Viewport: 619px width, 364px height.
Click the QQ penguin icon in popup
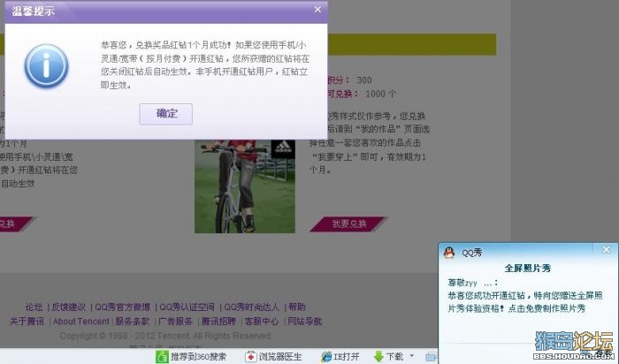(449, 253)
